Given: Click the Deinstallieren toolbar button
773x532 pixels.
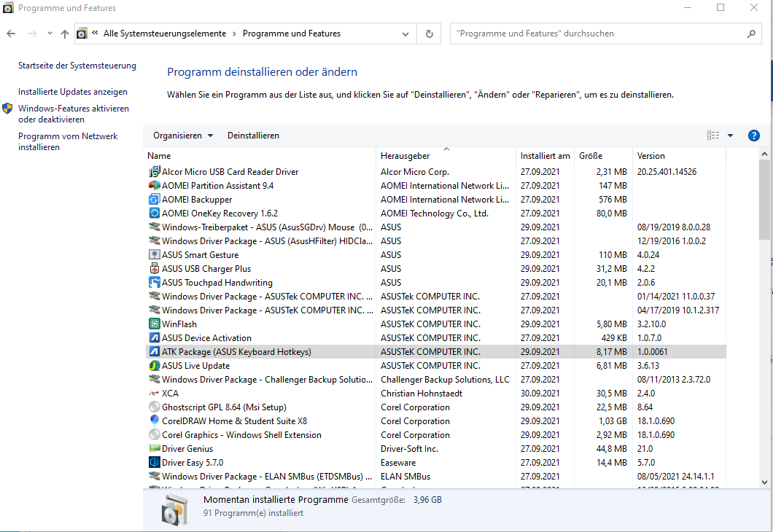Looking at the screenshot, I should click(x=253, y=136).
